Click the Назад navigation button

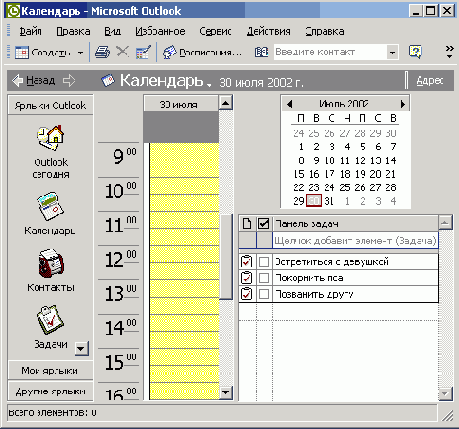tap(34, 80)
